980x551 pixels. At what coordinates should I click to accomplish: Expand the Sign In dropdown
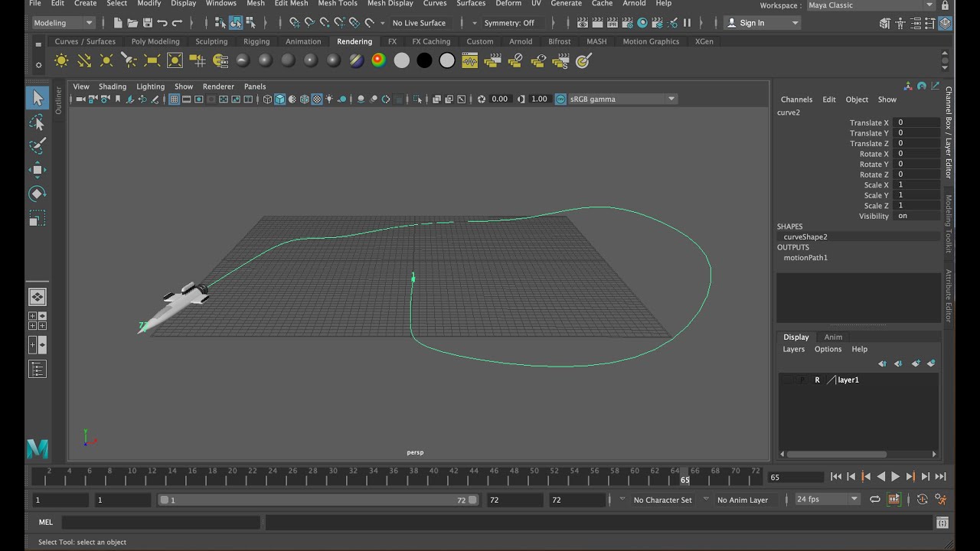[763, 23]
